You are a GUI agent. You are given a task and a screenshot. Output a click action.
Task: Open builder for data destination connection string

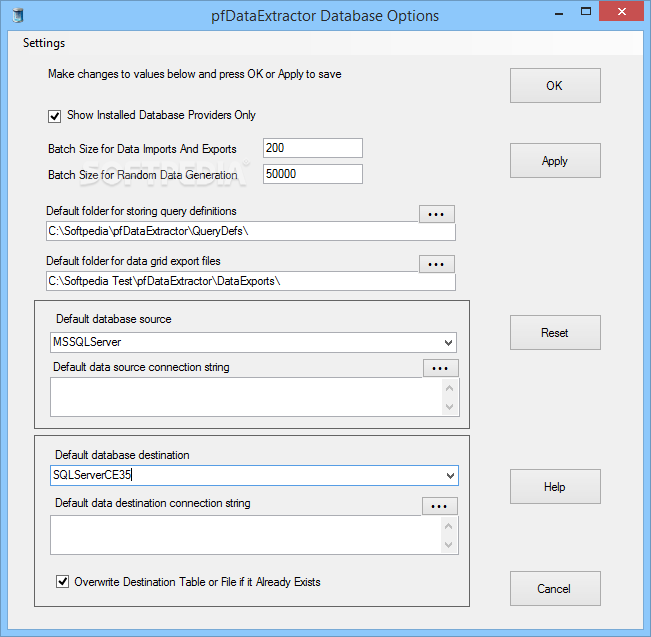(x=439, y=506)
